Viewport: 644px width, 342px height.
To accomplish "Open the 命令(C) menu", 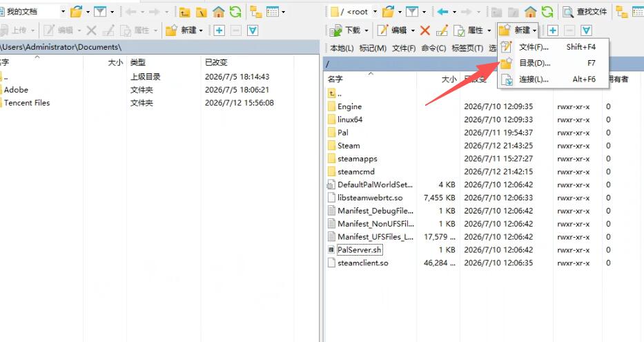I will (x=433, y=48).
